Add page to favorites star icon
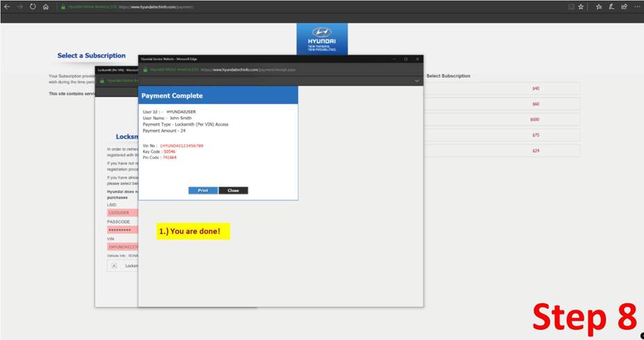The width and height of the screenshot is (644, 340). pyautogui.click(x=581, y=6)
